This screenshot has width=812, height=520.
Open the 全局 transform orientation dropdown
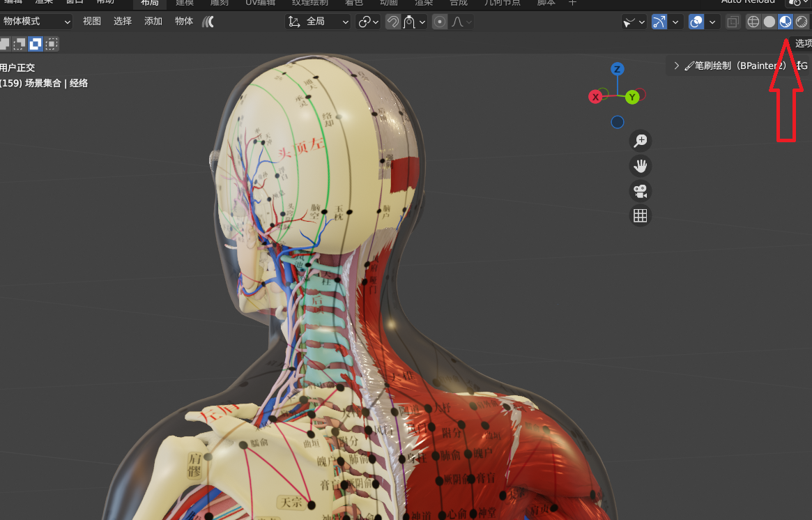pos(319,22)
